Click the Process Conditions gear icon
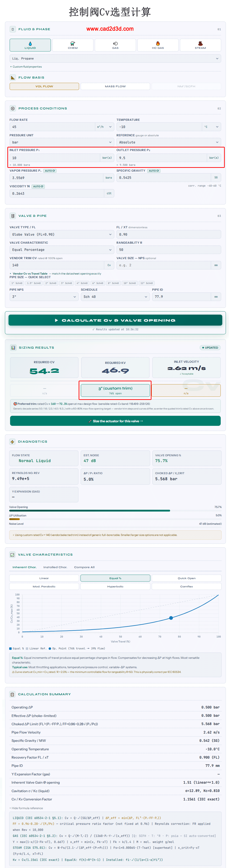The height and width of the screenshot is (868, 229). (x=13, y=109)
